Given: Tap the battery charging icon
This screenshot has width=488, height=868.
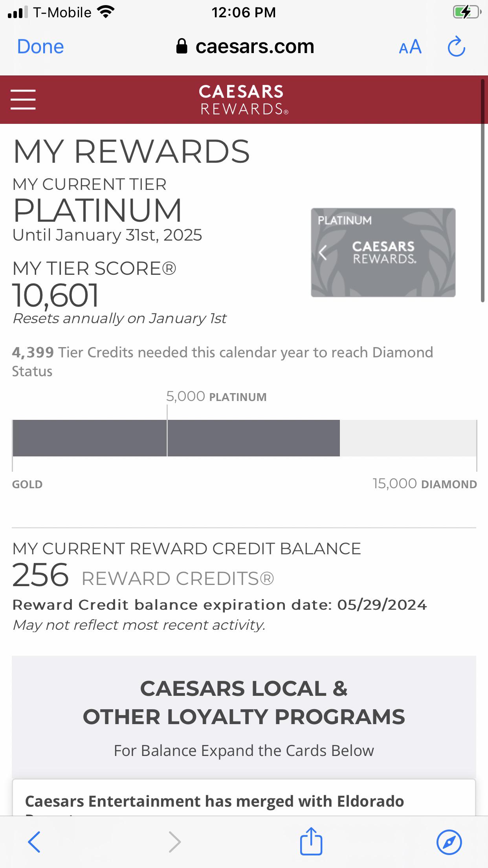Looking at the screenshot, I should pyautogui.click(x=465, y=12).
